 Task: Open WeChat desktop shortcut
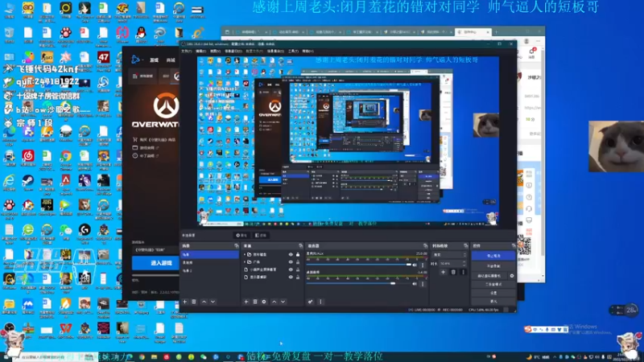click(x=66, y=232)
